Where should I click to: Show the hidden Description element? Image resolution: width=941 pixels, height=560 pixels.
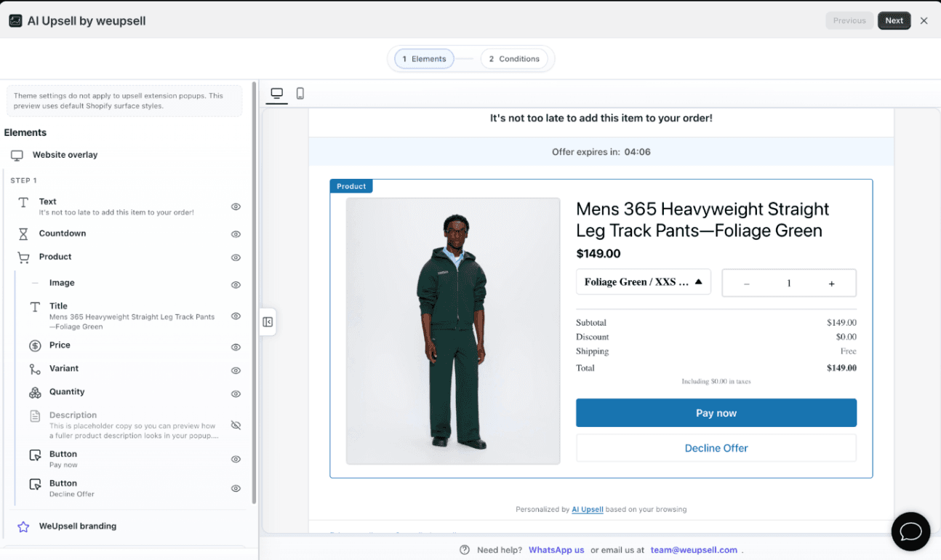pos(236,425)
